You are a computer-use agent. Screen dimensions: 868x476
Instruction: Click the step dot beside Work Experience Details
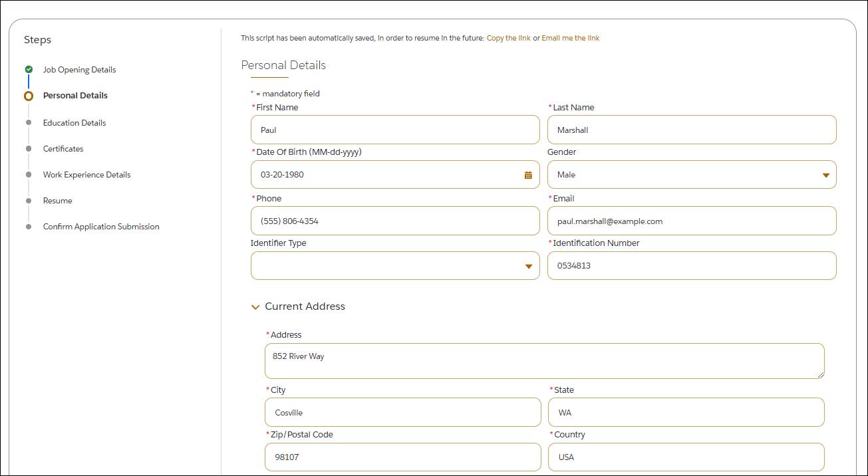pos(28,174)
